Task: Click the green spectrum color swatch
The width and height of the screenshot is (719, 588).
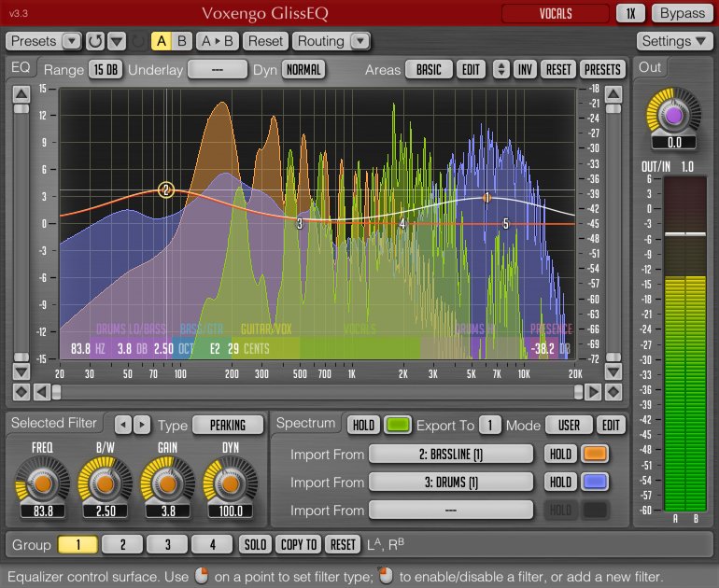Action: (398, 425)
